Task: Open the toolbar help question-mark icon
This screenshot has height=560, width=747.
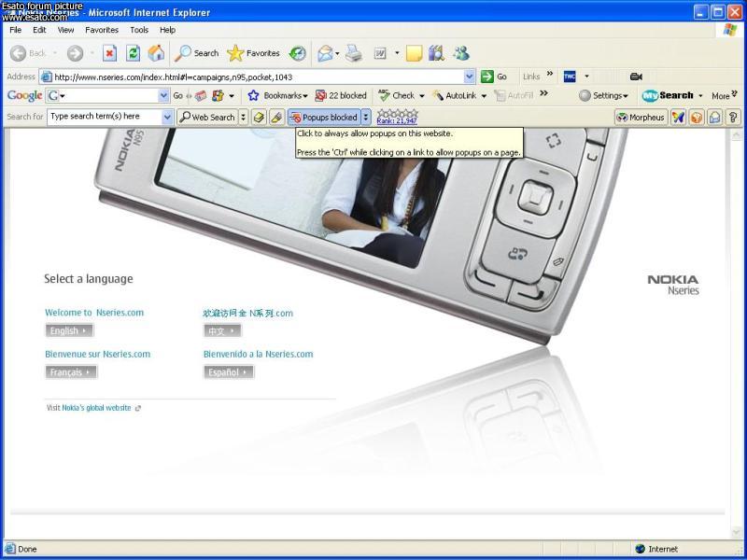Action: point(733,118)
